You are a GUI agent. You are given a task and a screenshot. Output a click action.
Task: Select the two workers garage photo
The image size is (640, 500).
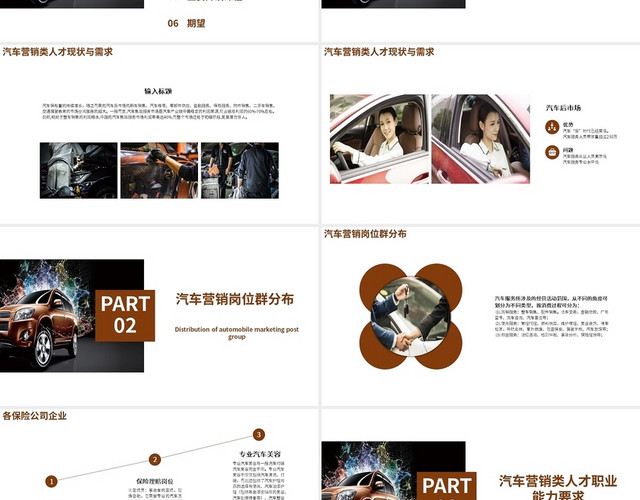[240, 171]
